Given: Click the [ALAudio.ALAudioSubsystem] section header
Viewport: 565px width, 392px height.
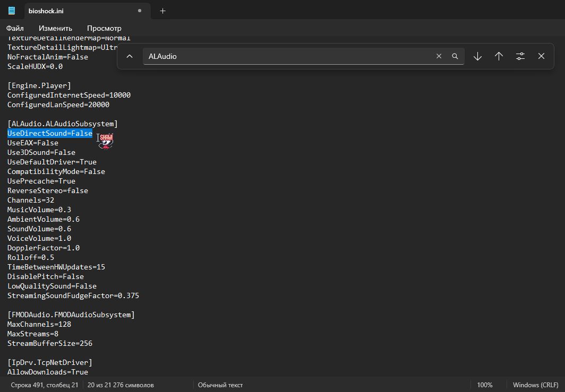Looking at the screenshot, I should (62, 124).
